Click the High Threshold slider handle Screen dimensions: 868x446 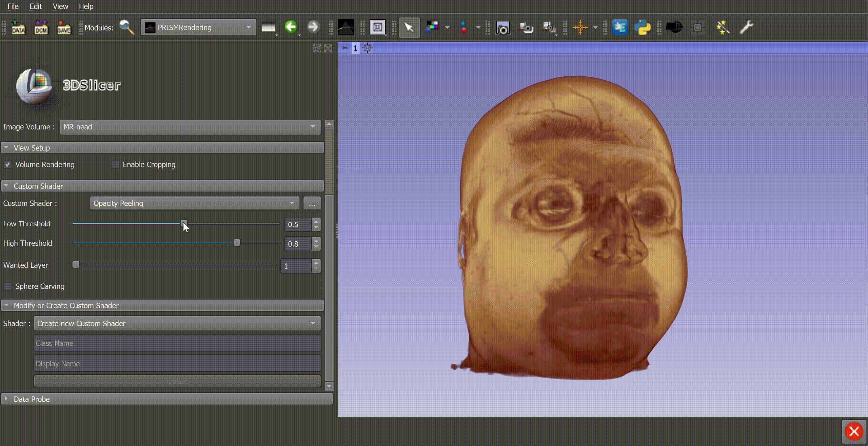[237, 243]
